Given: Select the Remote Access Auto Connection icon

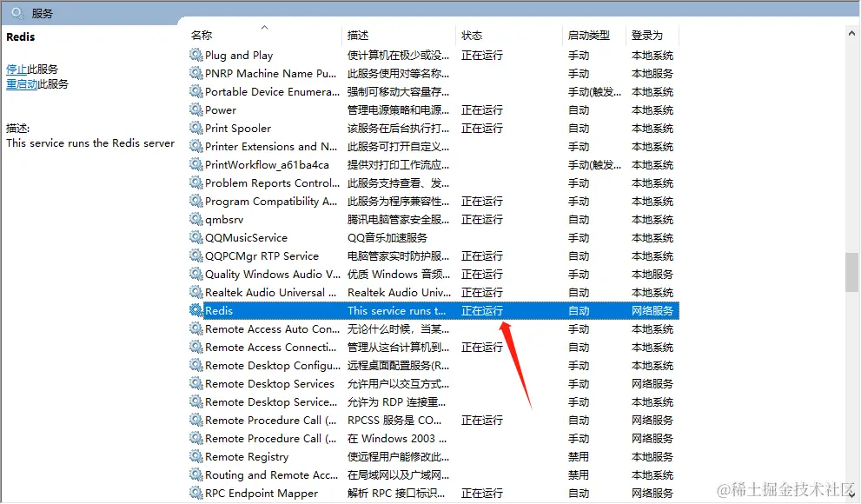Looking at the screenshot, I should (196, 328).
